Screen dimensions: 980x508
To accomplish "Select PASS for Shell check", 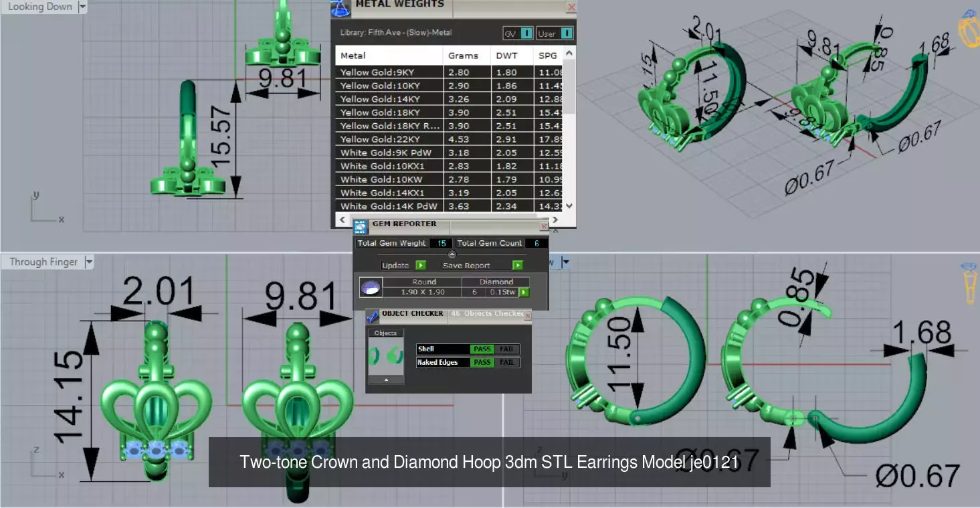I will (482, 349).
